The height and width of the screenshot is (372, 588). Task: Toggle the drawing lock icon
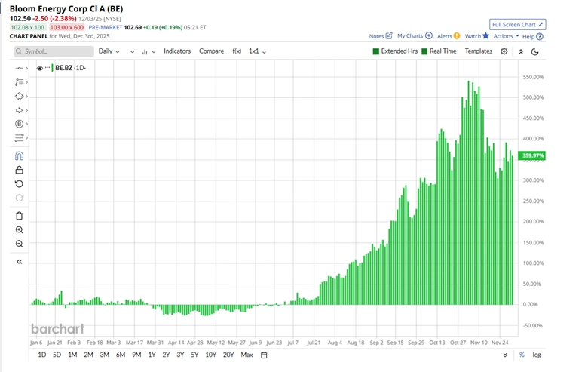[x=19, y=170]
